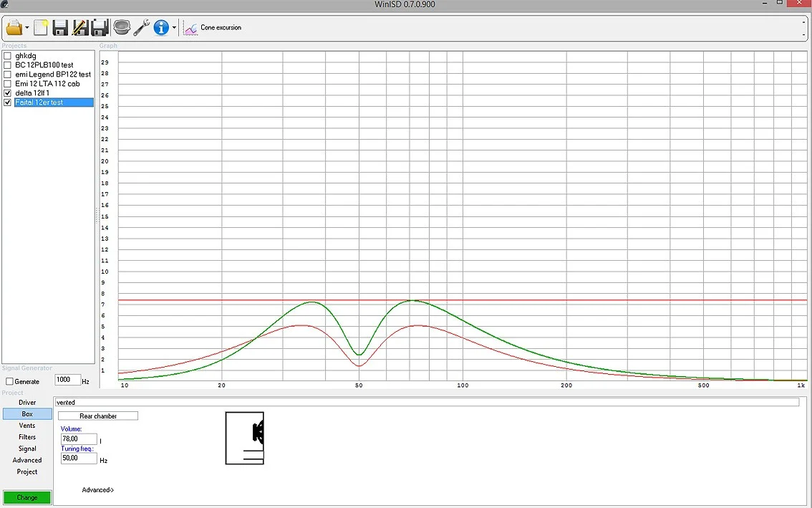
Task: Switch to the Vents tab
Action: click(x=27, y=426)
